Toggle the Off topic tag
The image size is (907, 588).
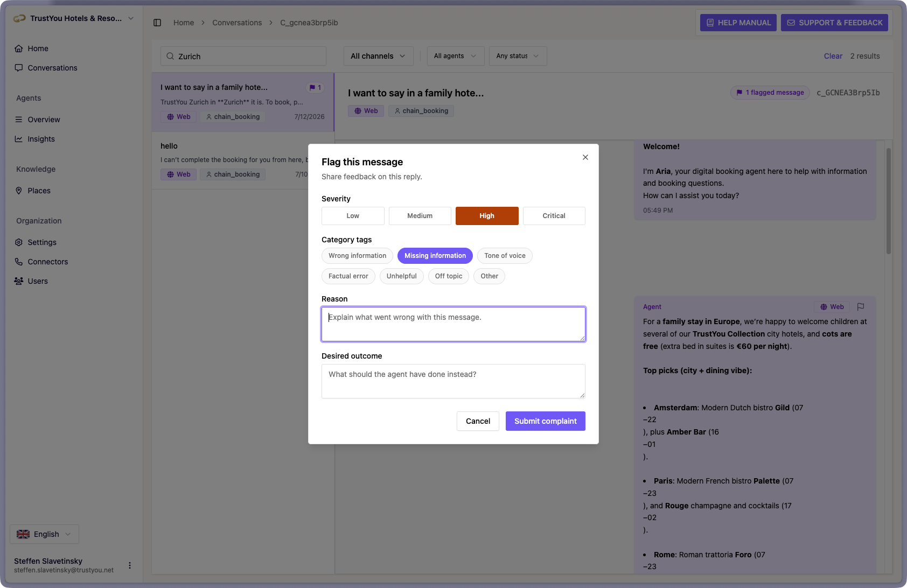(449, 276)
